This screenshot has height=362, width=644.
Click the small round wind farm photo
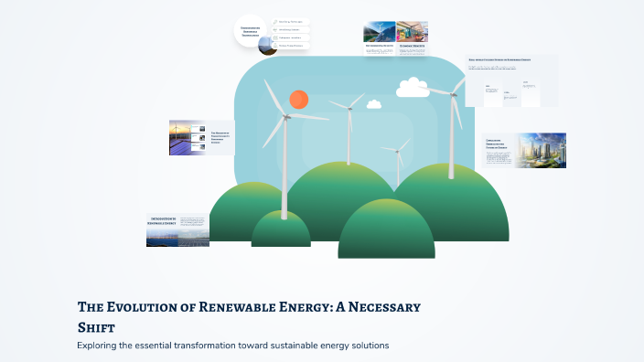(267, 46)
